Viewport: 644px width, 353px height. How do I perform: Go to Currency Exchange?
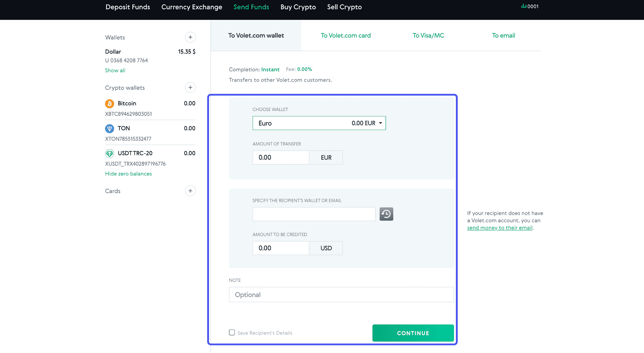pos(192,7)
